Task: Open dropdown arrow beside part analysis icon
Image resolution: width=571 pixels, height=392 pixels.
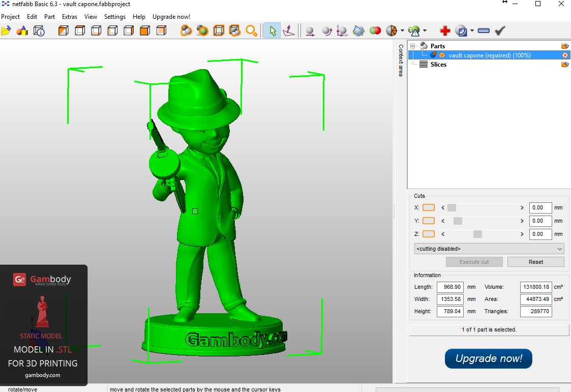Action: pyautogui.click(x=425, y=31)
